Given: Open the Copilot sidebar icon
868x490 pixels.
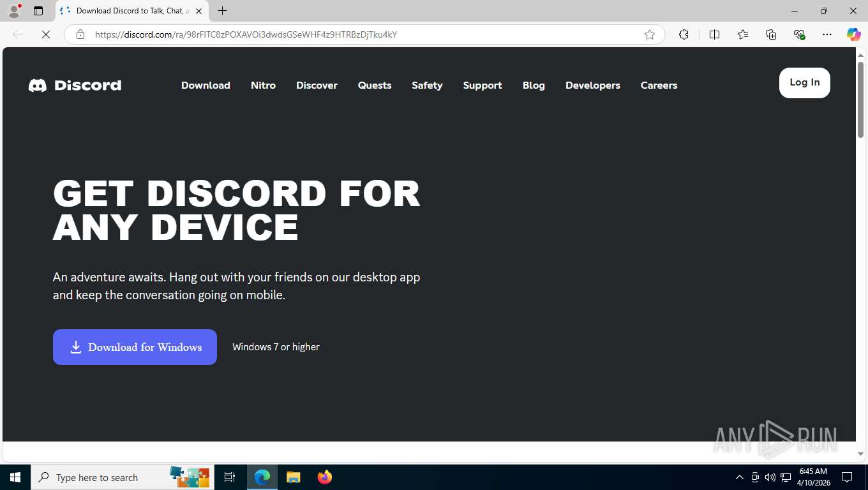Looking at the screenshot, I should click(854, 34).
